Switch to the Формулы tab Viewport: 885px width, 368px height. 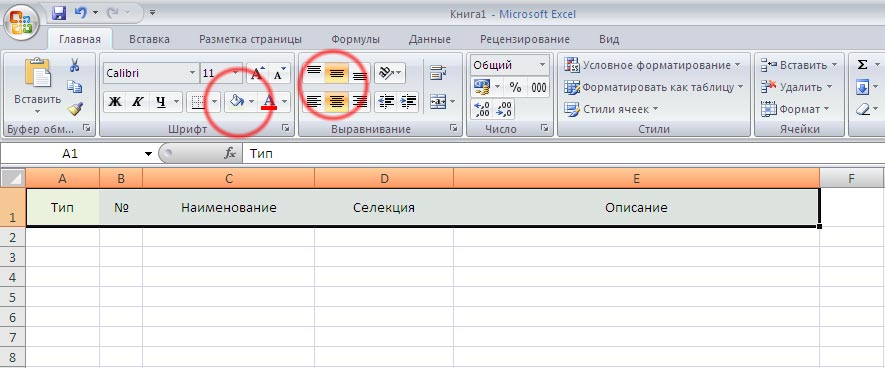pyautogui.click(x=355, y=40)
